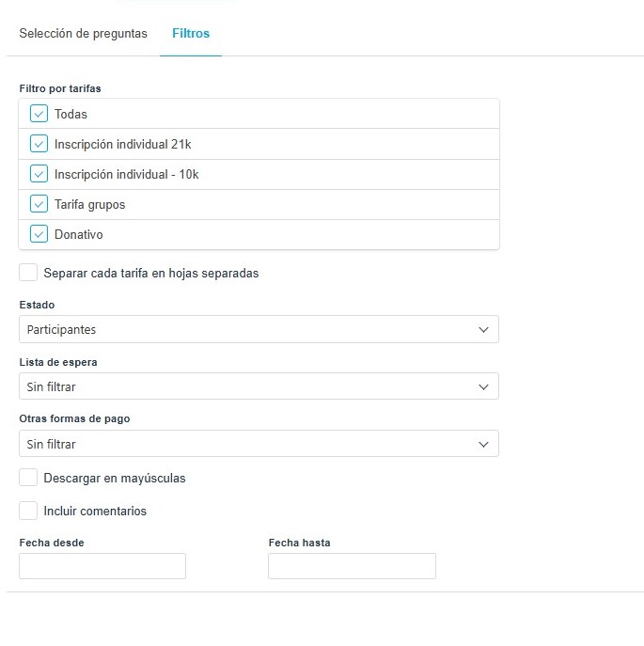Enable Descargar en mayúsculas checkbox
644x646 pixels.
(29, 478)
